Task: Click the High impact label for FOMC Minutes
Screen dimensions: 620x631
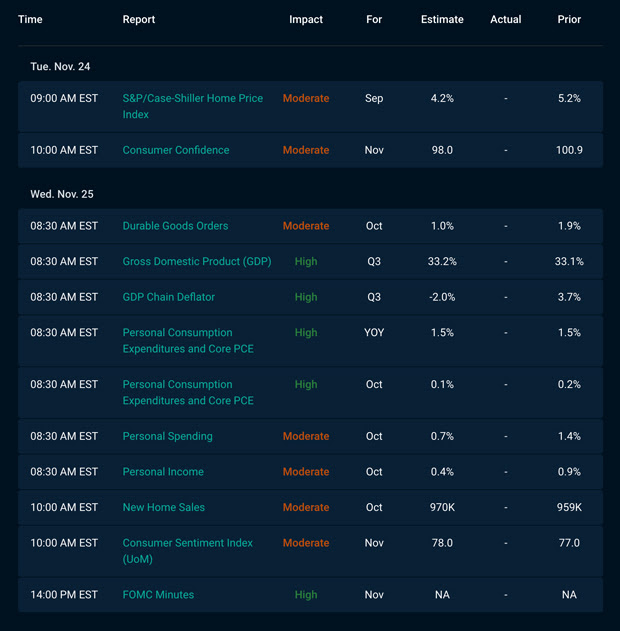Action: 306,595
